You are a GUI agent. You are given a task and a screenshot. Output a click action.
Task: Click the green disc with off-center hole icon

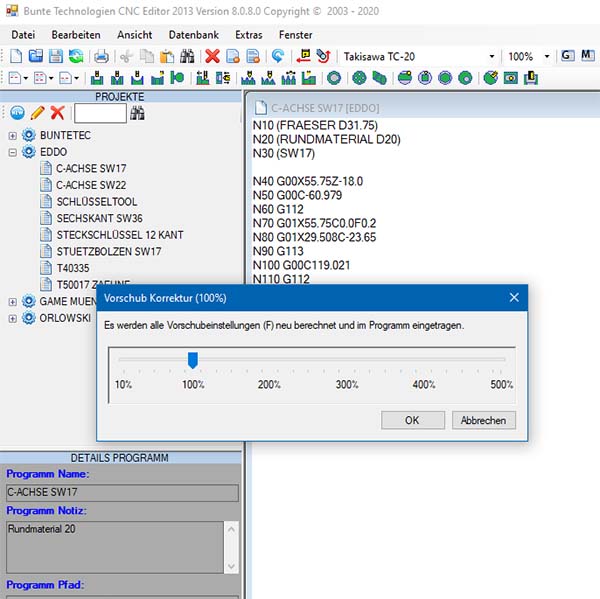click(465, 78)
